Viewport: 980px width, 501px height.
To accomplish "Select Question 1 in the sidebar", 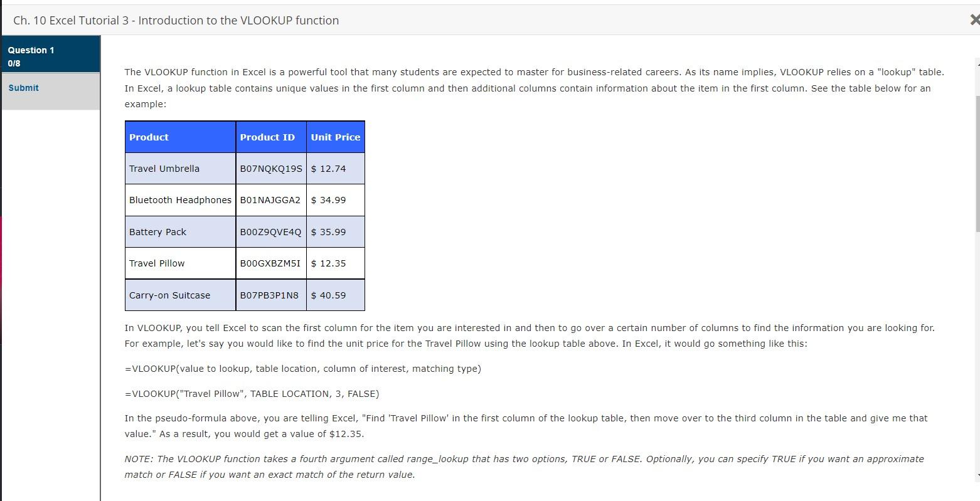I will tap(50, 54).
